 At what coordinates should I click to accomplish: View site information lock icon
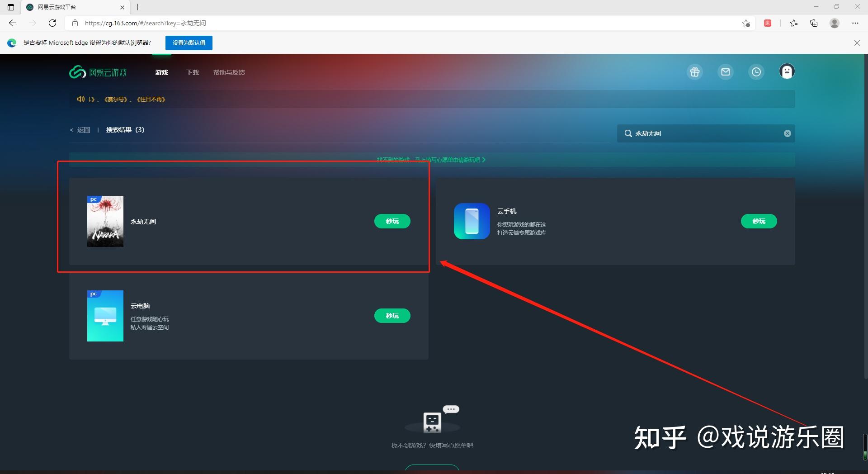pyautogui.click(x=75, y=23)
